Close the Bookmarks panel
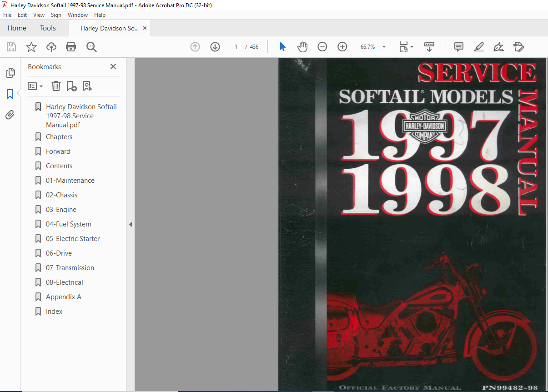 tap(113, 66)
